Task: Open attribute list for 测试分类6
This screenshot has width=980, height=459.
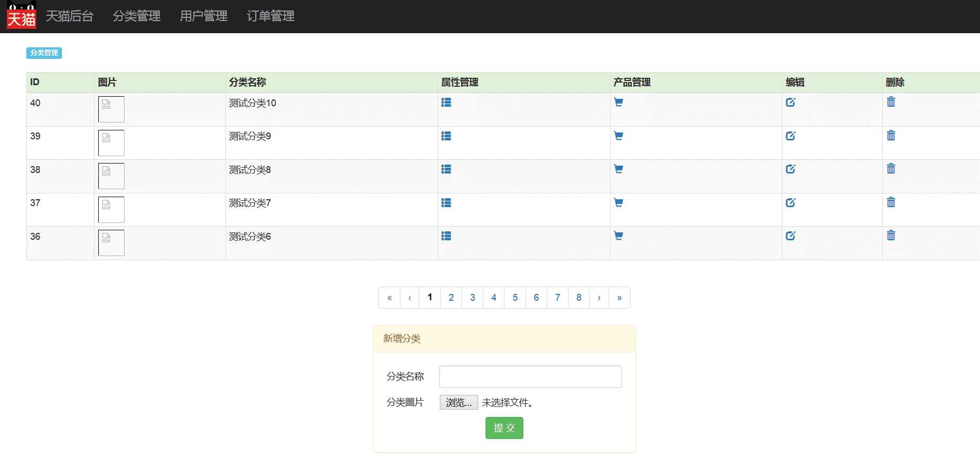Action: 446,236
